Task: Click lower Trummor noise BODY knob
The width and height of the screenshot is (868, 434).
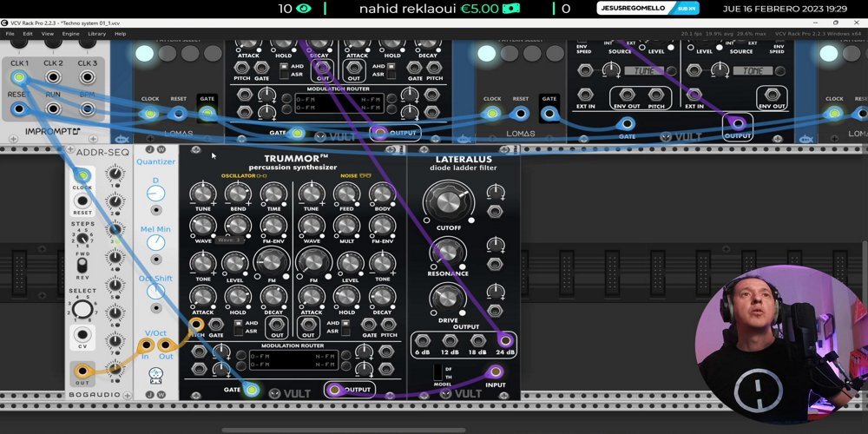Action: pyautogui.click(x=382, y=194)
